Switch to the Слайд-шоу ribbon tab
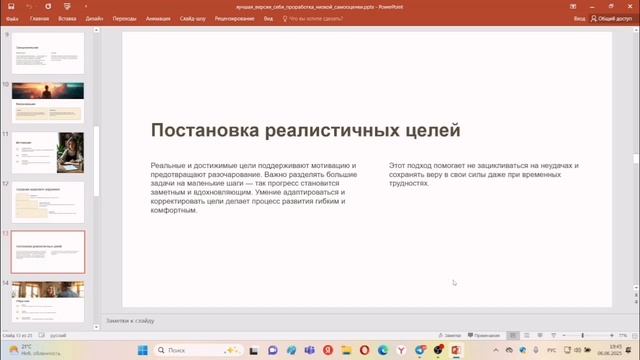Image resolution: width=640 pixels, height=360 pixels. coord(193,19)
